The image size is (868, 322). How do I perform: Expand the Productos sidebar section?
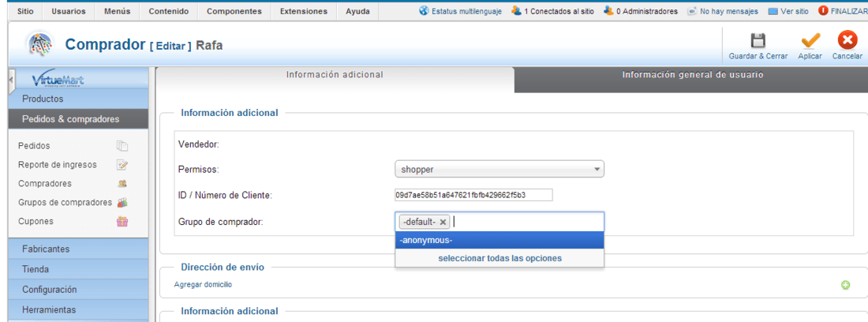tap(79, 99)
